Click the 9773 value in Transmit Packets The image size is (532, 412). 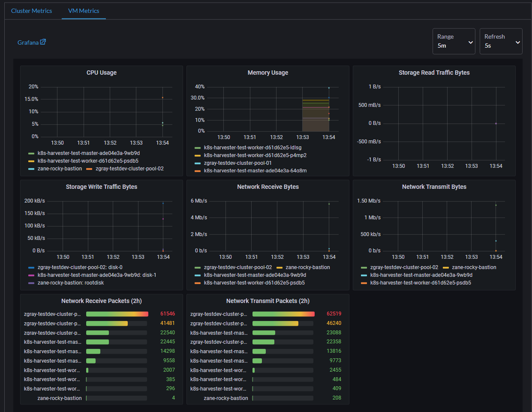coord(335,360)
